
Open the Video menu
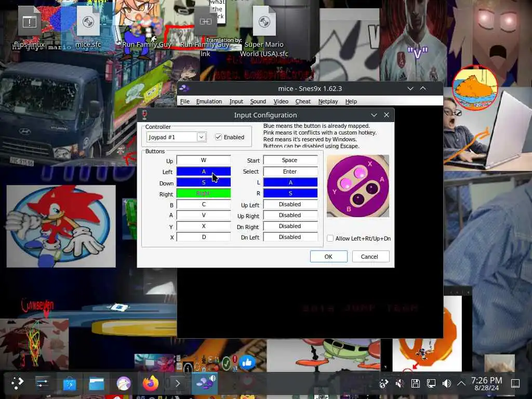click(x=281, y=101)
